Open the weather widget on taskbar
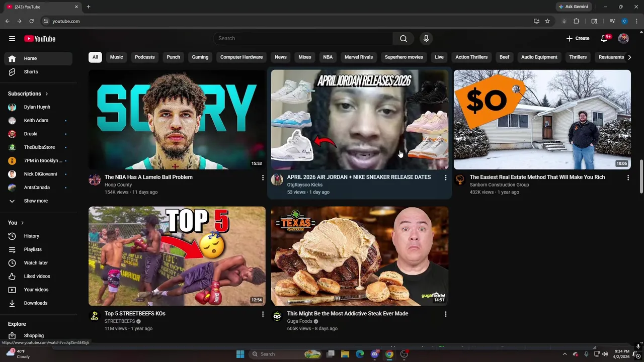The height and width of the screenshot is (362, 644). (x=17, y=354)
